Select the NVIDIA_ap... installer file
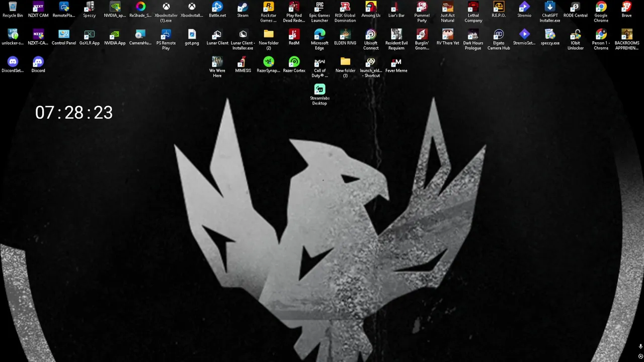 pyautogui.click(x=115, y=10)
